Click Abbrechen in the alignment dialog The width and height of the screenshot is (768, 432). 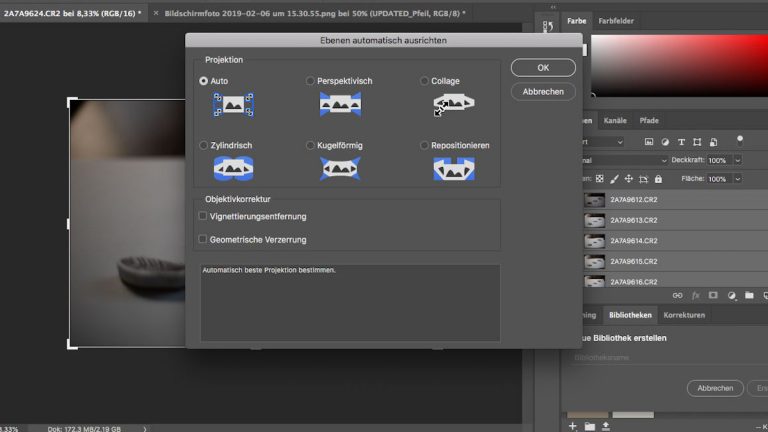[x=543, y=92]
